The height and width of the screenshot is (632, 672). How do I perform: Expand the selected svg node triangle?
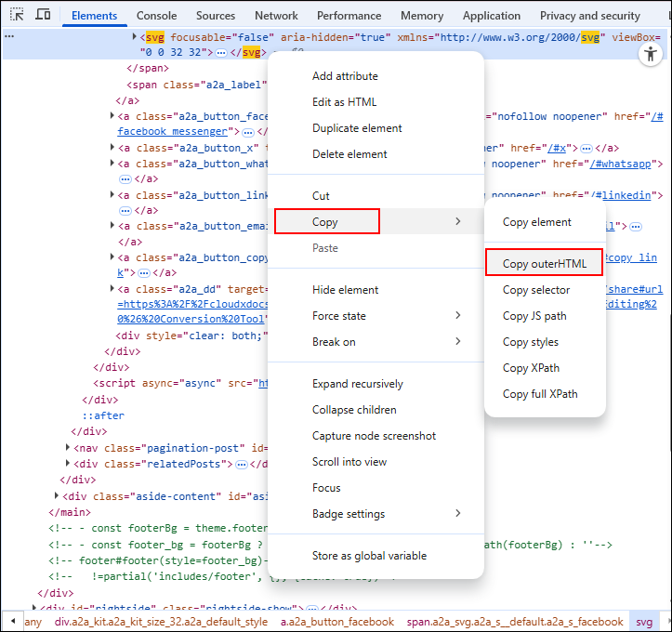[x=134, y=36]
